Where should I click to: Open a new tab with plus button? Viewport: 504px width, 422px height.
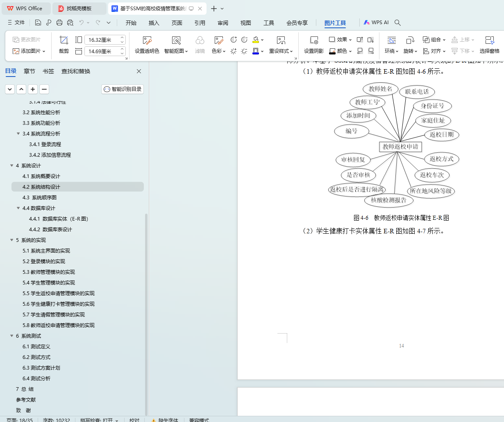pos(213,9)
